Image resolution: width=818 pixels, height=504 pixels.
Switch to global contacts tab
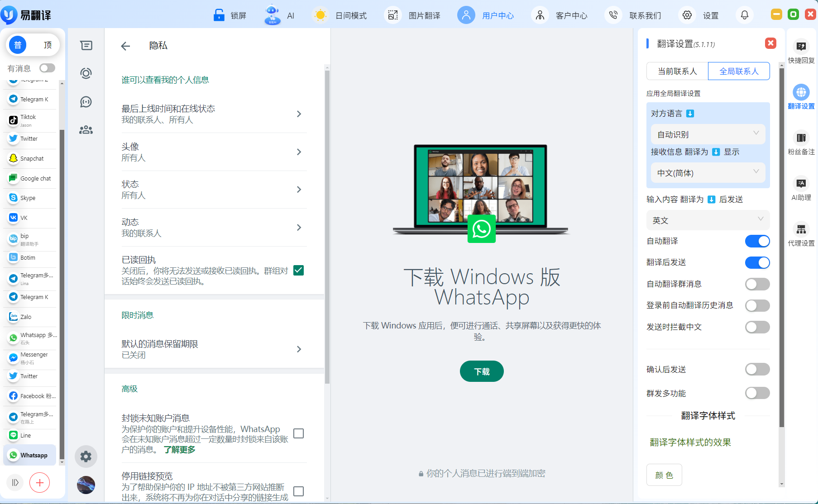(739, 71)
